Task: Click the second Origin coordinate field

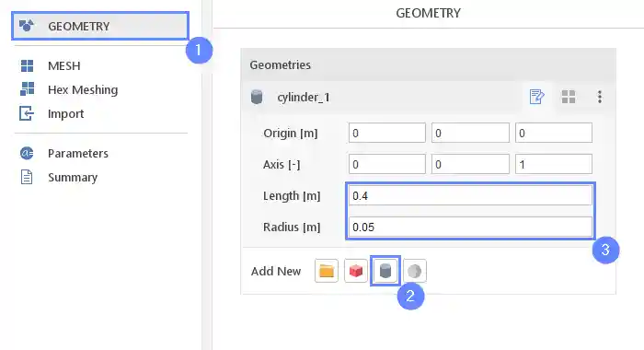Action: pyautogui.click(x=470, y=133)
